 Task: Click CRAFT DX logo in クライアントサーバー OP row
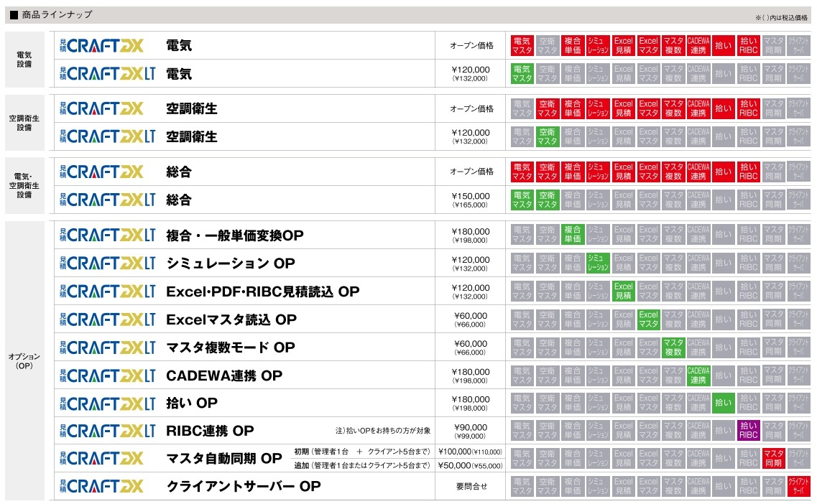click(101, 486)
